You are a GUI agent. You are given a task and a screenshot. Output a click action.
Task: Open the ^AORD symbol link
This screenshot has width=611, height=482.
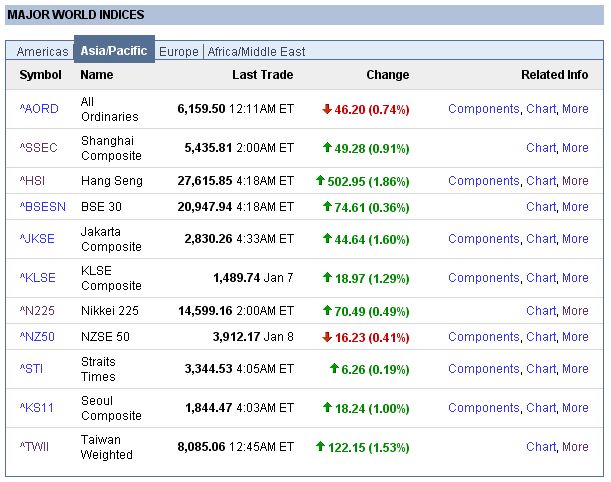pos(39,109)
